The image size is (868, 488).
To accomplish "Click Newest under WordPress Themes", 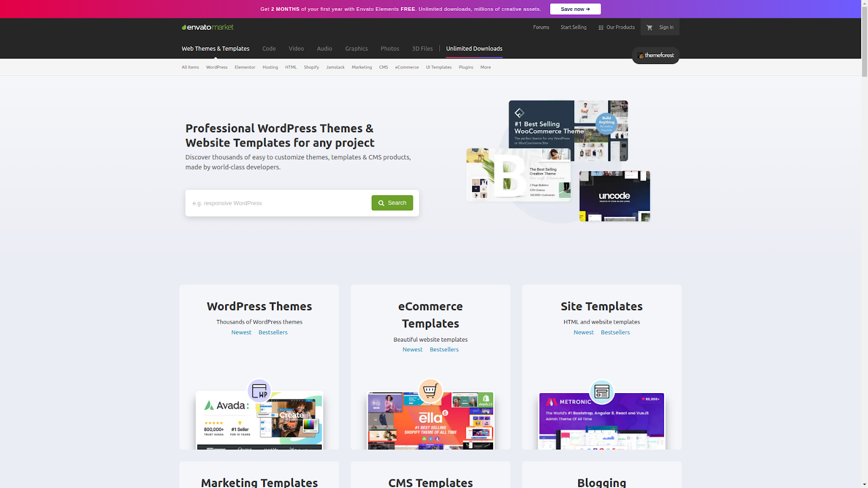I will pos(241,332).
